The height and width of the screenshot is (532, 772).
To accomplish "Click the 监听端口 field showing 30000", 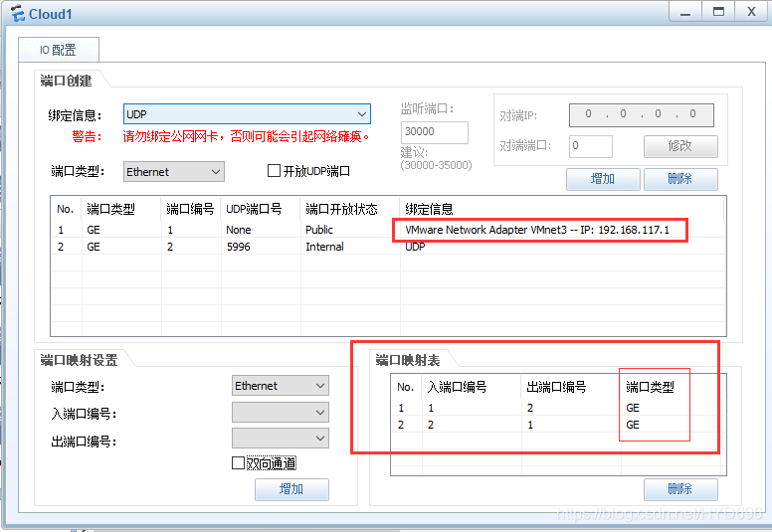I will click(434, 132).
